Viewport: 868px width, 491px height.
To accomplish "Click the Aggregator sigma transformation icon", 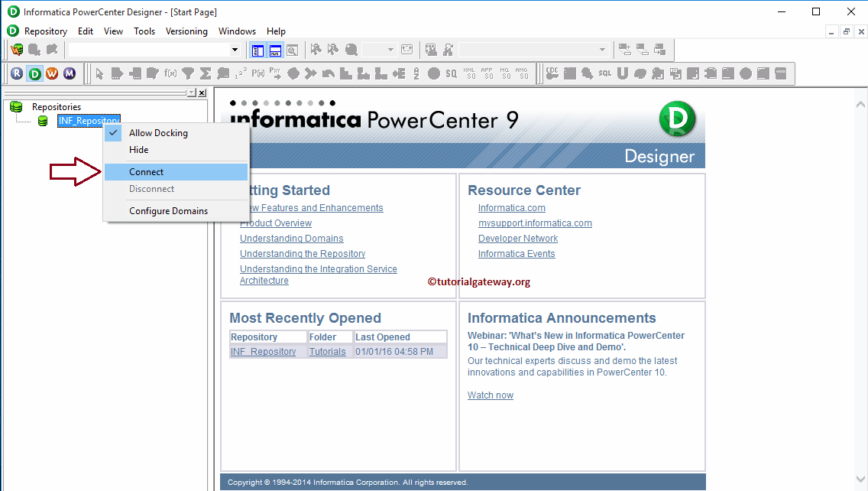I will [x=206, y=73].
